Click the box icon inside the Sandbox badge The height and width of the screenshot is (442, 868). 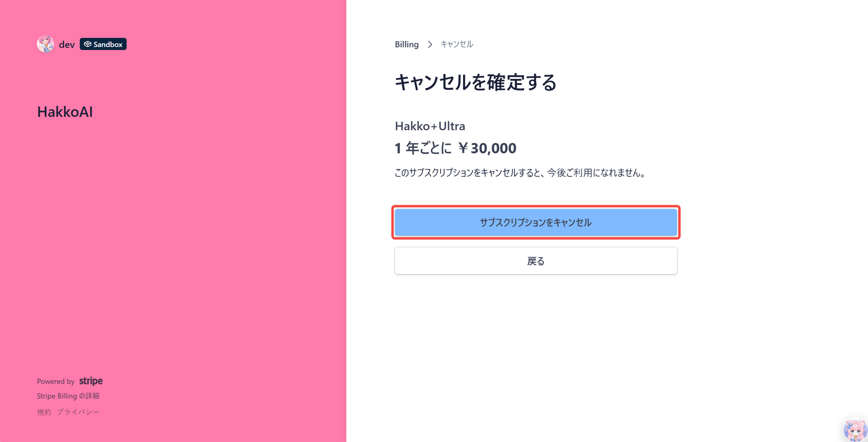click(x=88, y=44)
